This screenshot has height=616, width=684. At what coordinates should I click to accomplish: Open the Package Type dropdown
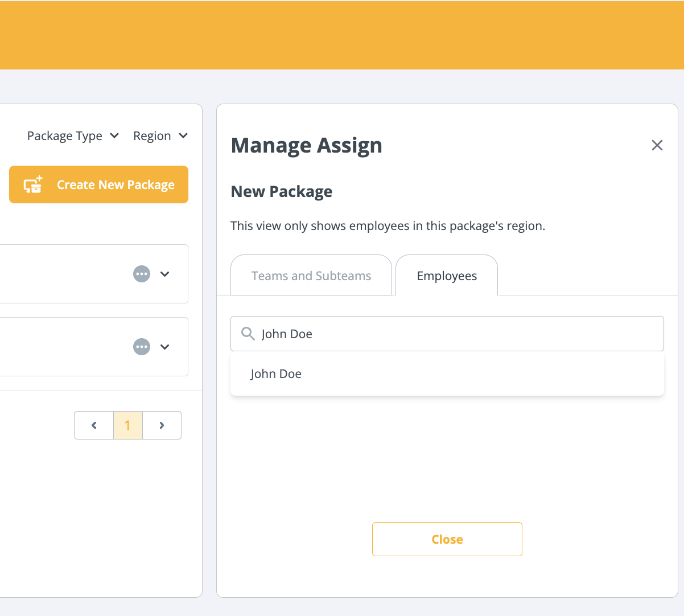pyautogui.click(x=73, y=135)
